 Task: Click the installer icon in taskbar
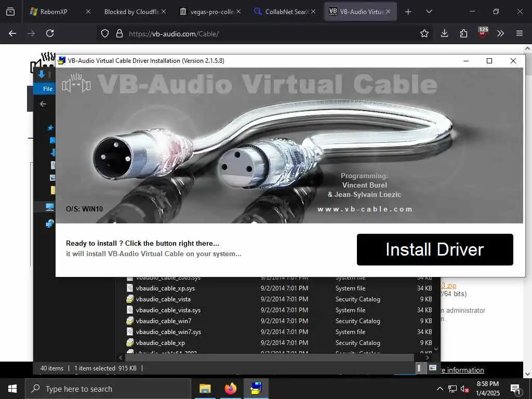click(x=256, y=389)
